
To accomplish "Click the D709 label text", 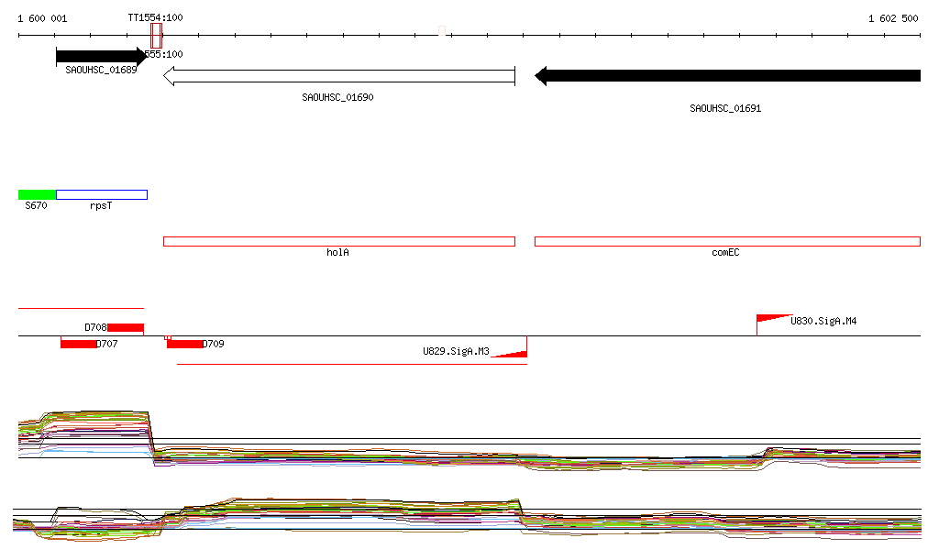I will 213,344.
